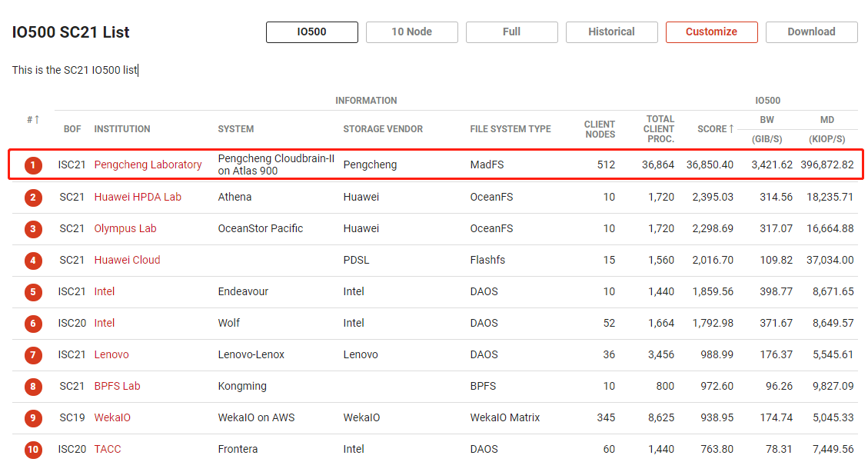Select the IO500 list tab
The image size is (868, 462).
[x=311, y=32]
